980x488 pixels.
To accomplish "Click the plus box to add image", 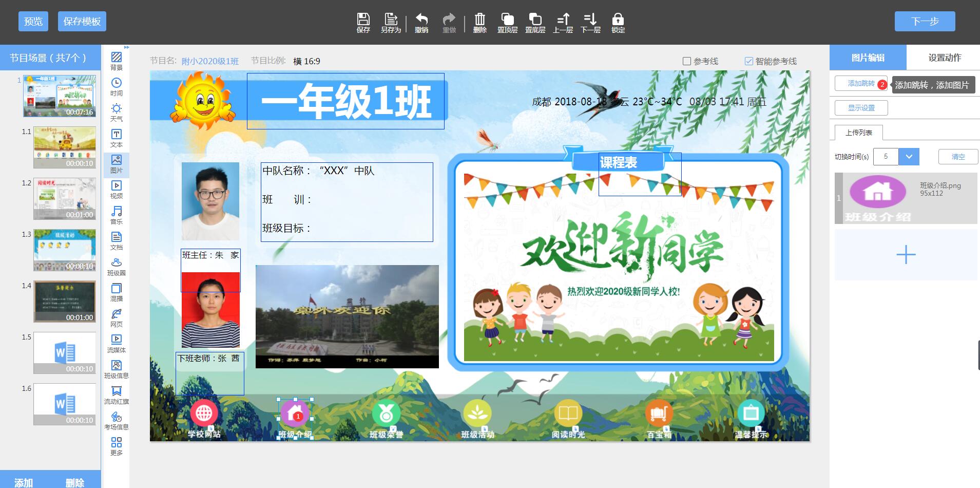I will click(906, 255).
